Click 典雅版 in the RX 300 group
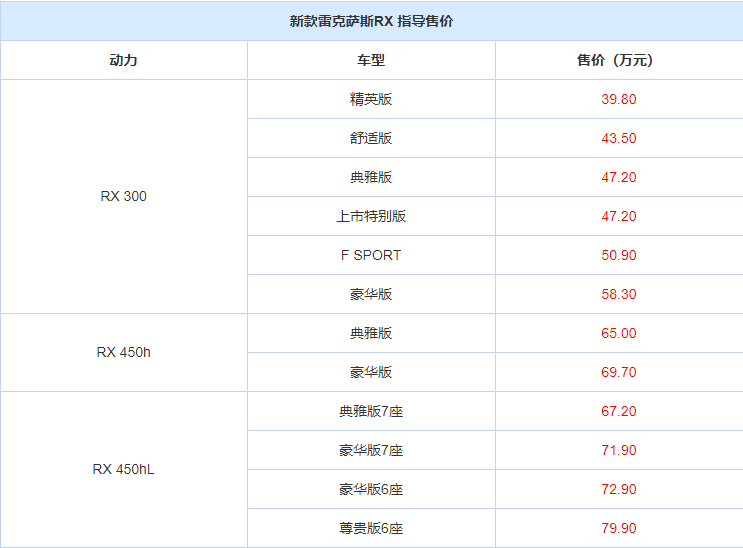This screenshot has height=548, width=743. (371, 177)
